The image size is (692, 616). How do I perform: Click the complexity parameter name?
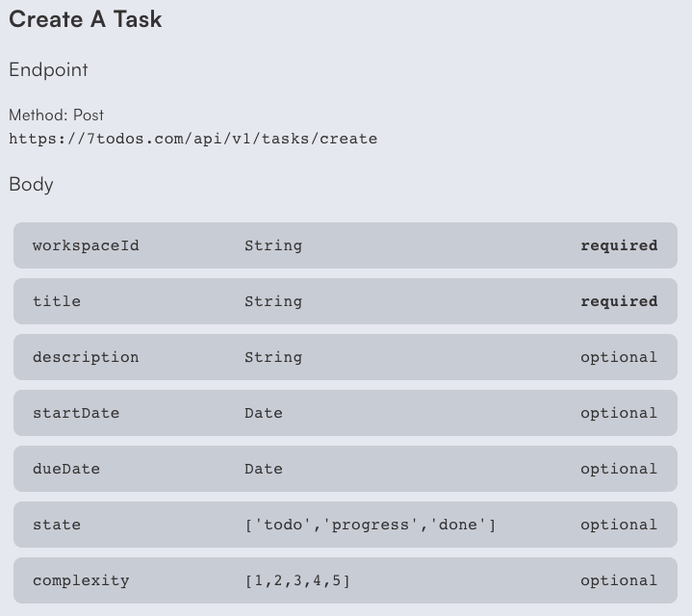click(81, 580)
